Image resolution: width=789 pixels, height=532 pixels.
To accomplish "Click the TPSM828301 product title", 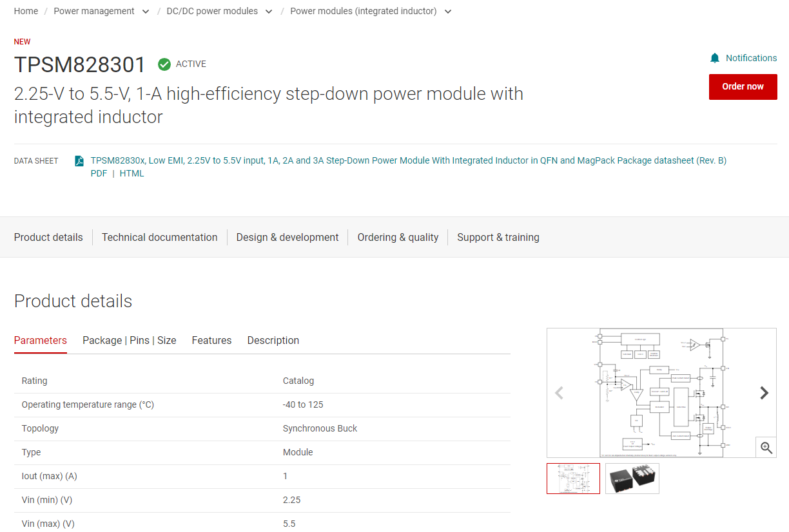I will (80, 65).
